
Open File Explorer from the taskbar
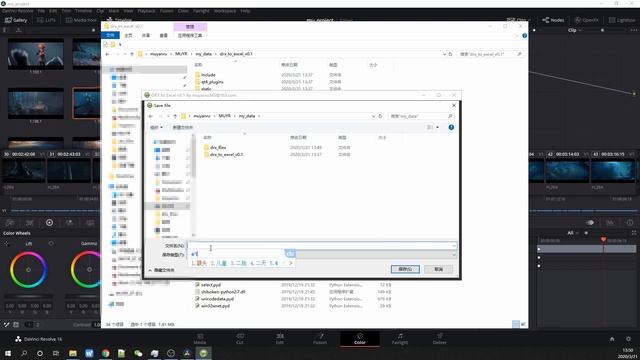73,353
